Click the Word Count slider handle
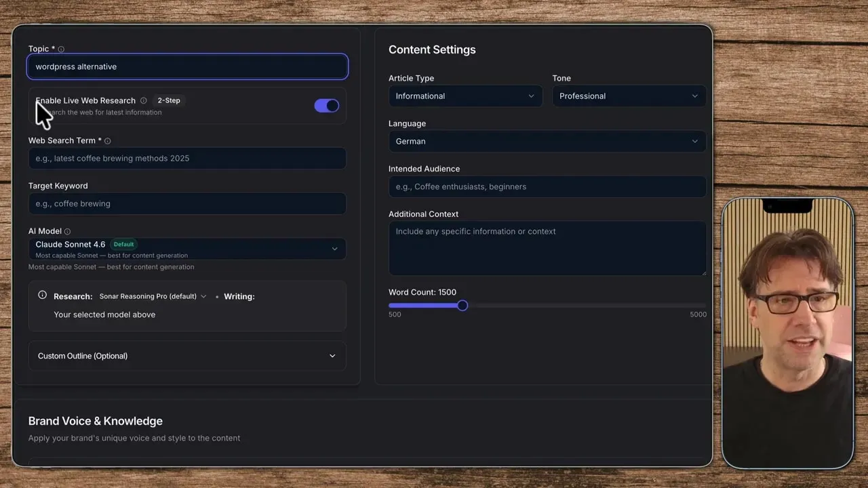 click(462, 306)
